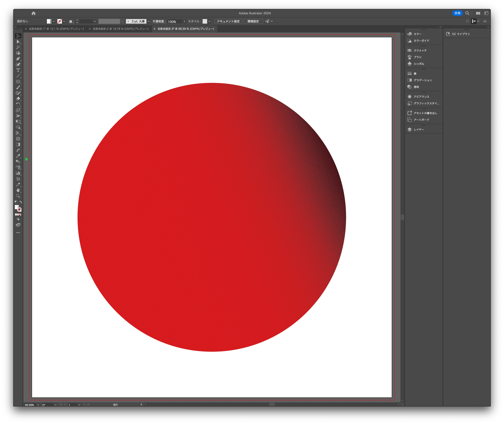
Task: Open artboard number dropdown
Action: coord(79,405)
